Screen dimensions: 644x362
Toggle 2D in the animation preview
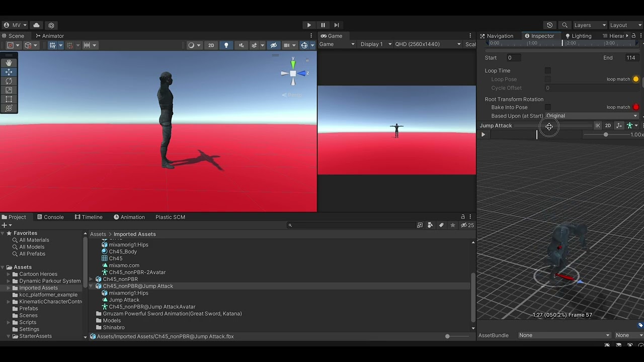click(x=608, y=126)
